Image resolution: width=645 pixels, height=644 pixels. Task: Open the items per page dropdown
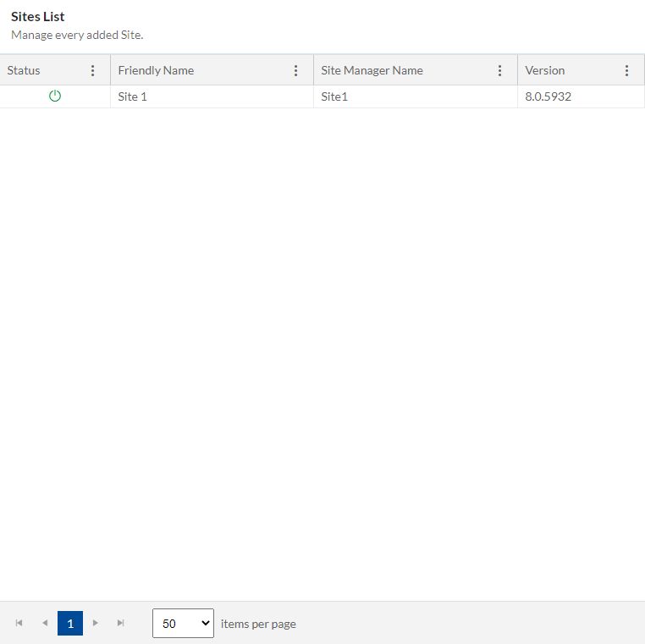183,624
